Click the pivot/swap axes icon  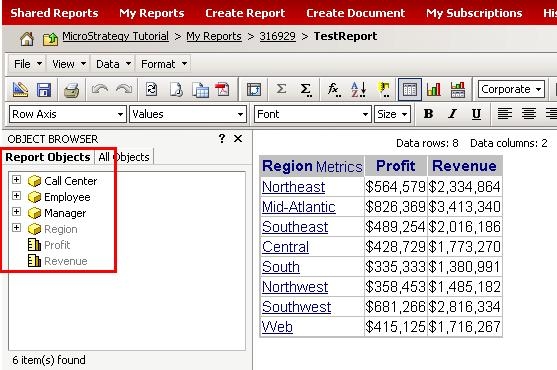254,89
